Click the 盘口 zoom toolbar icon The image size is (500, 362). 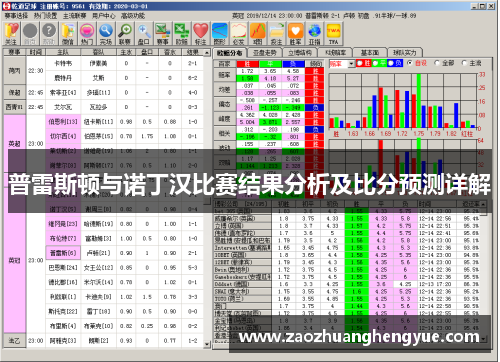click(x=144, y=33)
